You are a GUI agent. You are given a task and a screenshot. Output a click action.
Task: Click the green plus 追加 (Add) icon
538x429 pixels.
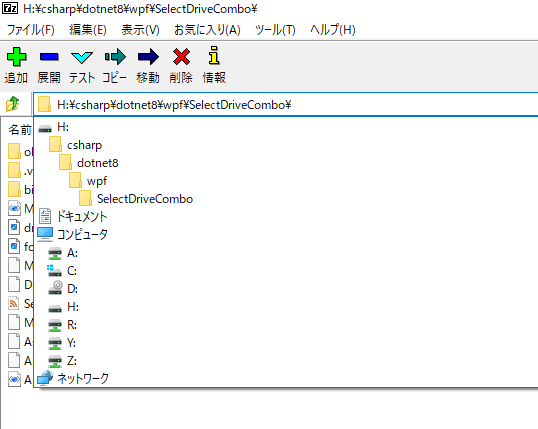(x=16, y=57)
